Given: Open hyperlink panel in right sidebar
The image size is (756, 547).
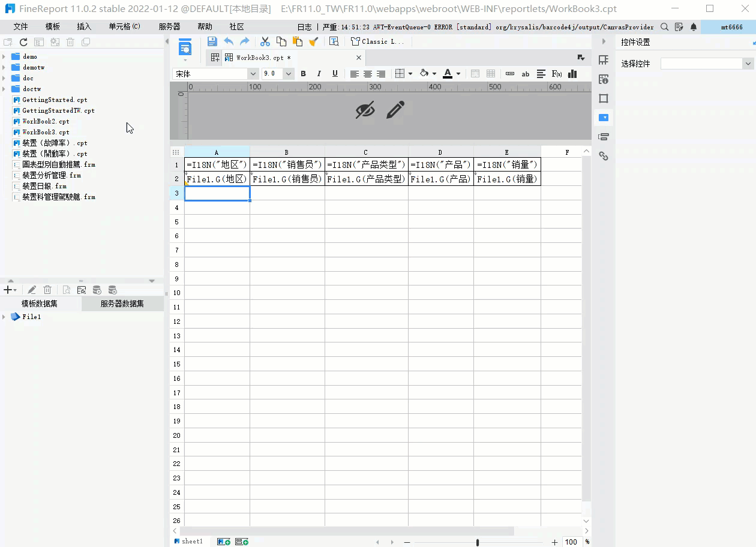Looking at the screenshot, I should (604, 156).
